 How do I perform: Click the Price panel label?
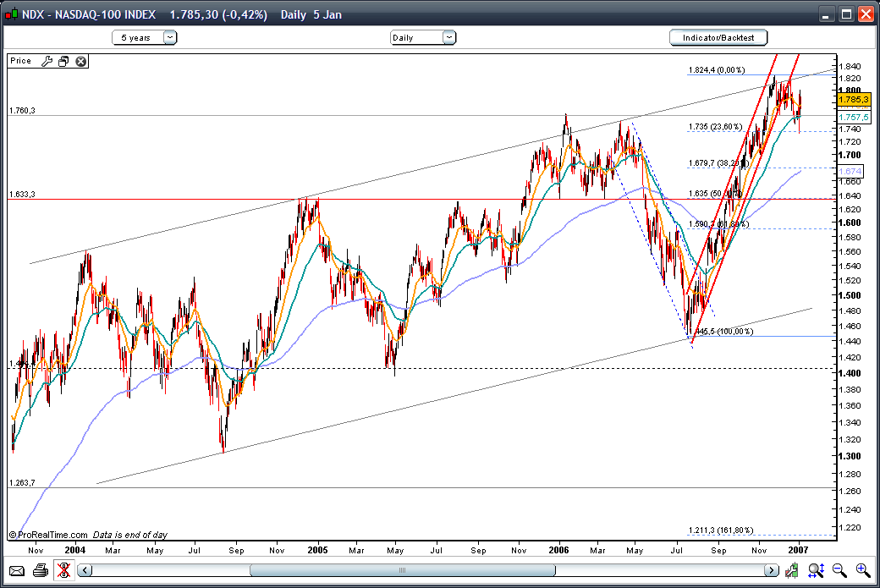pyautogui.click(x=21, y=61)
